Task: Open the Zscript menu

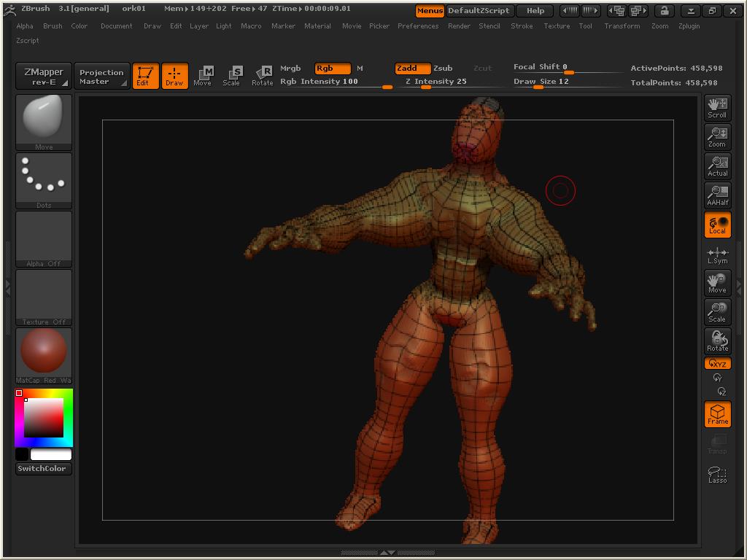Action: click(28, 41)
